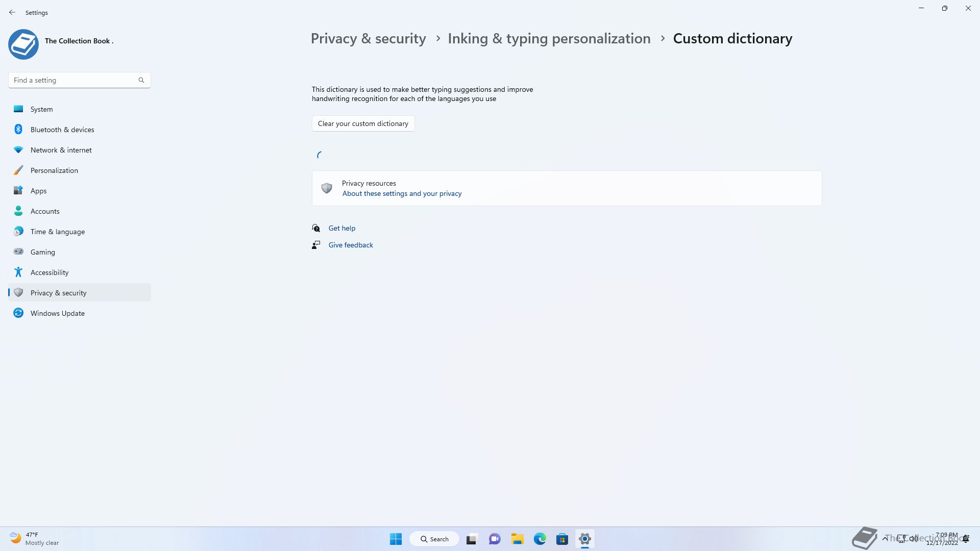Click the System monitor icon
Image resolution: width=980 pixels, height=551 pixels.
coord(18,109)
